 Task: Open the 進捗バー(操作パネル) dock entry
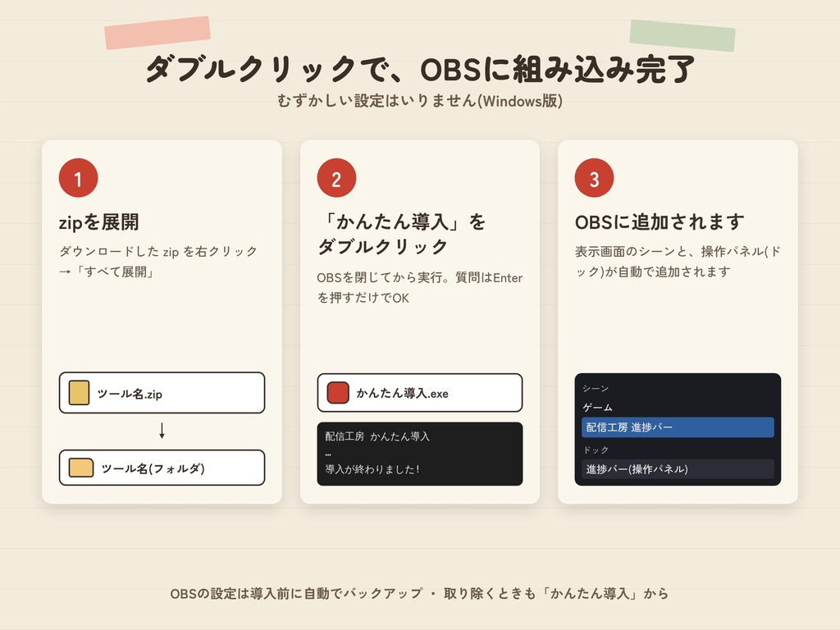[678, 468]
